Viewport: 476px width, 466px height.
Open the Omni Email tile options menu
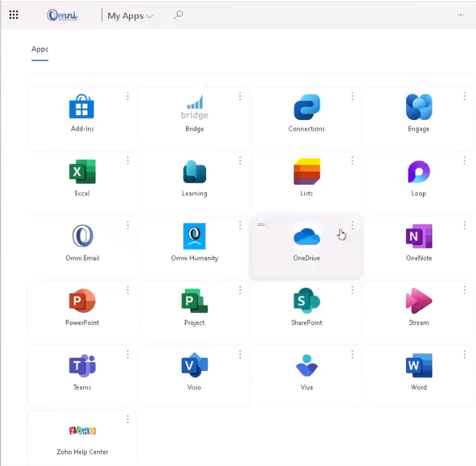point(128,226)
